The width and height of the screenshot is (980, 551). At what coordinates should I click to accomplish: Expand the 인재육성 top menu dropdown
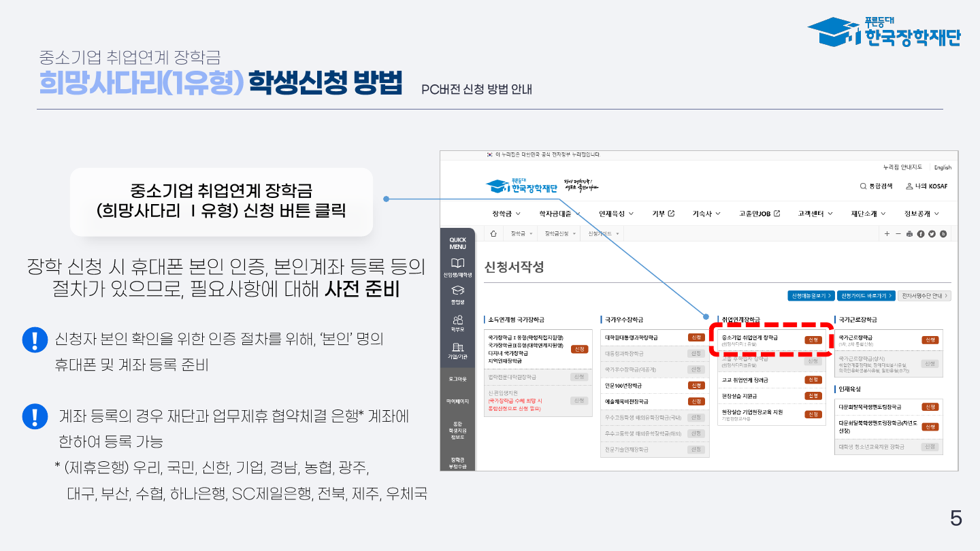pyautogui.click(x=616, y=214)
